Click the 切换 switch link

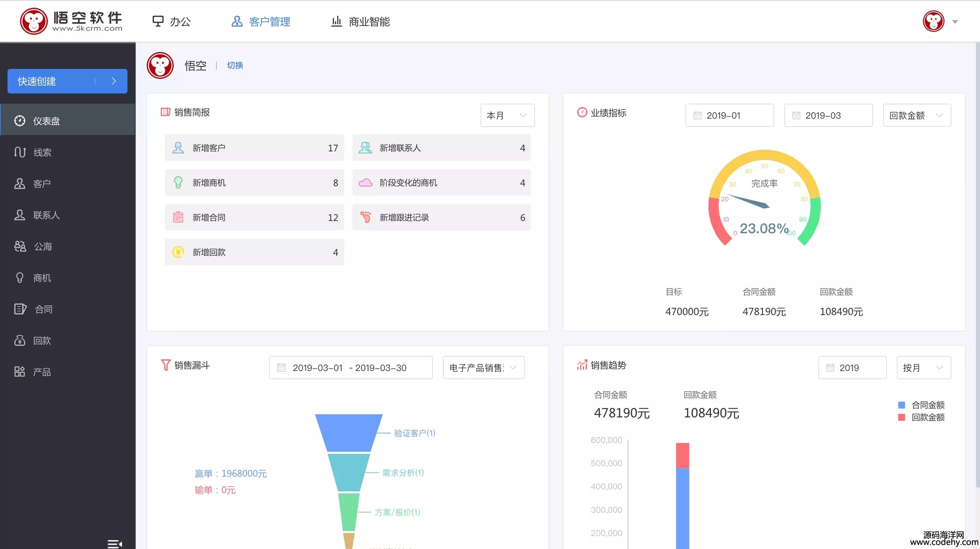pos(235,65)
